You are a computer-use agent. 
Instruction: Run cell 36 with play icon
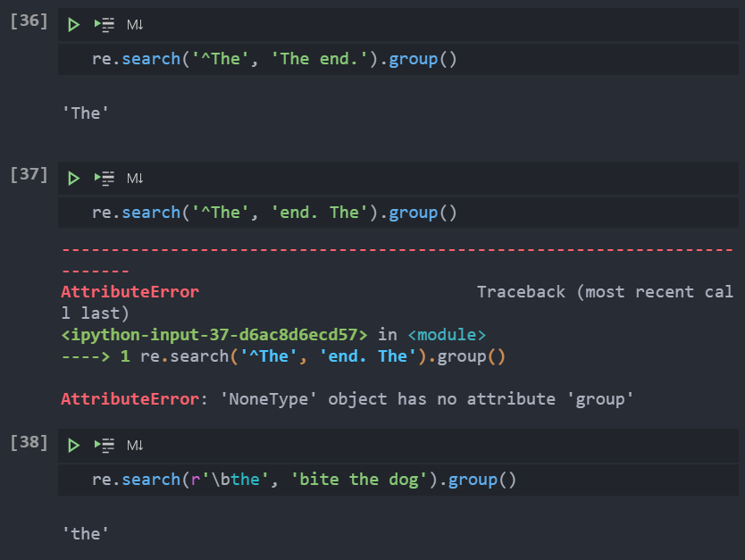(x=73, y=25)
